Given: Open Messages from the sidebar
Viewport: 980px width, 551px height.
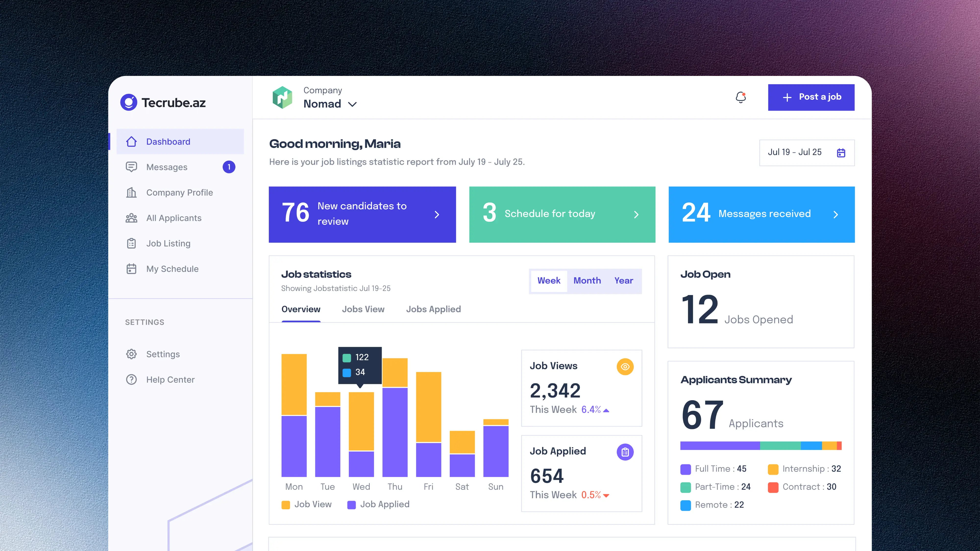Looking at the screenshot, I should tap(167, 167).
